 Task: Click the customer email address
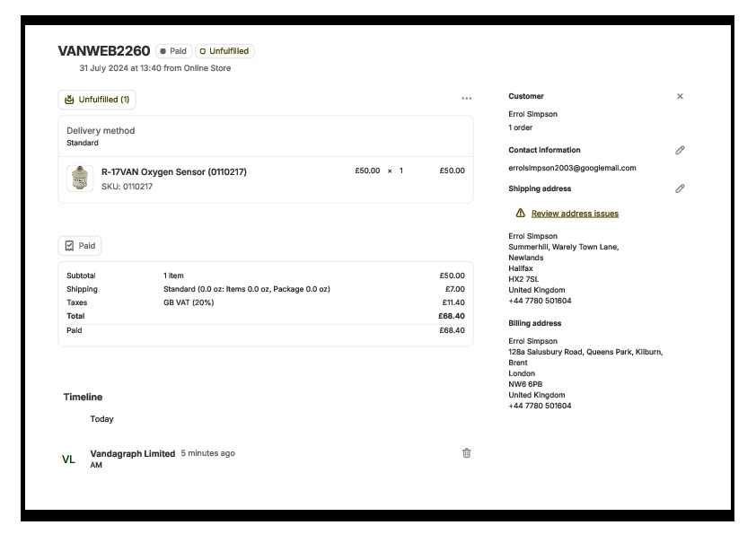coord(572,168)
